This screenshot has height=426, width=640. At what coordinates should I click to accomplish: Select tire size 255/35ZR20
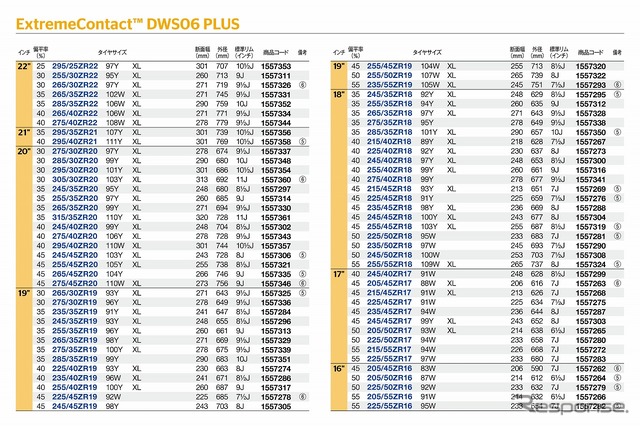(x=75, y=198)
